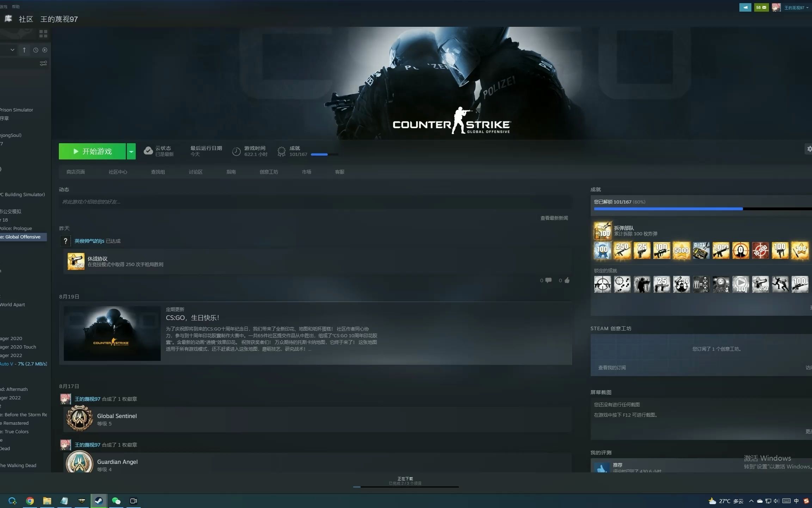
Task: Select World Apart entry in library list
Action: [x=13, y=304]
